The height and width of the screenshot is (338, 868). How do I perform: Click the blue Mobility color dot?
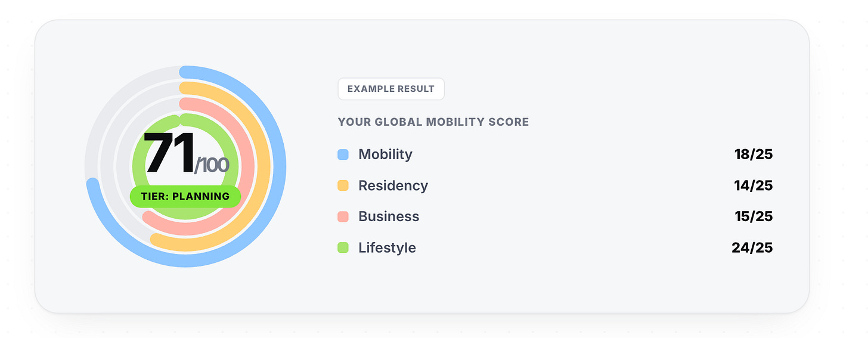(343, 154)
